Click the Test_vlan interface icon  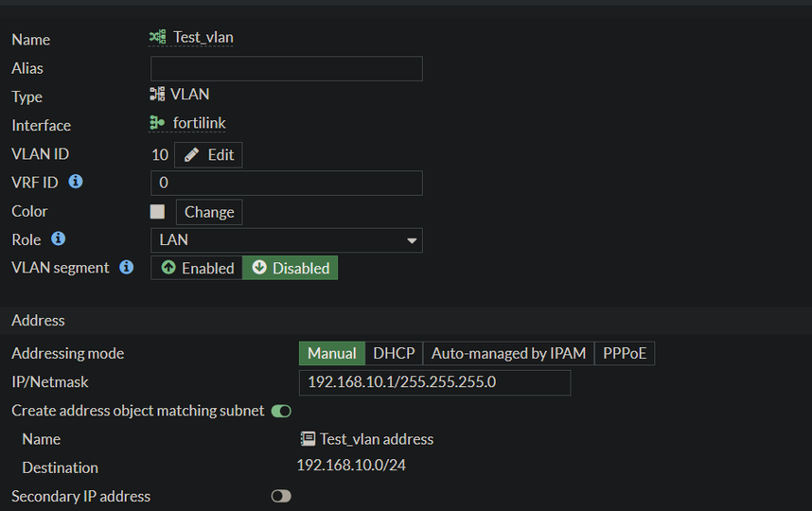coord(157,38)
